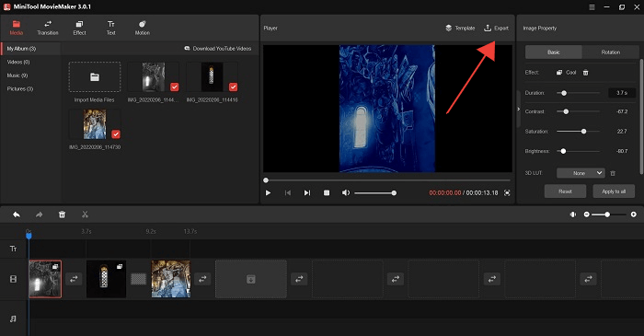Viewport: 644px width, 336px height.
Task: Stop the playback
Action: [327, 192]
